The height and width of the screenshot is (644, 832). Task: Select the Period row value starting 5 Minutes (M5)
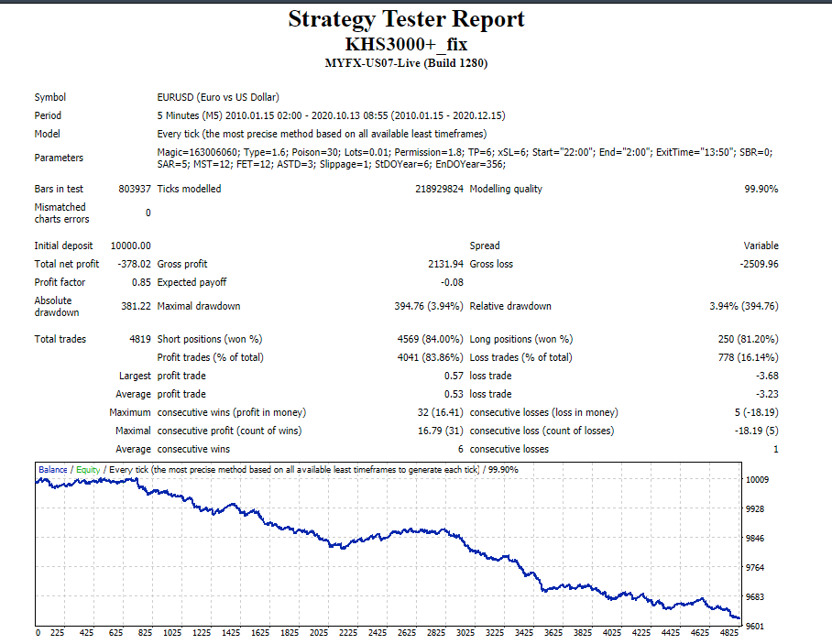[331, 115]
